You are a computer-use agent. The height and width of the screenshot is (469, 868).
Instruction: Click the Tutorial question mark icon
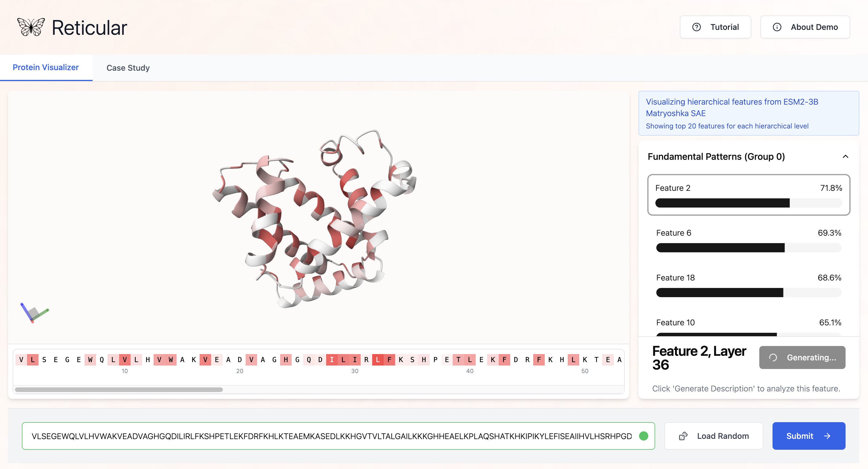coord(697,27)
